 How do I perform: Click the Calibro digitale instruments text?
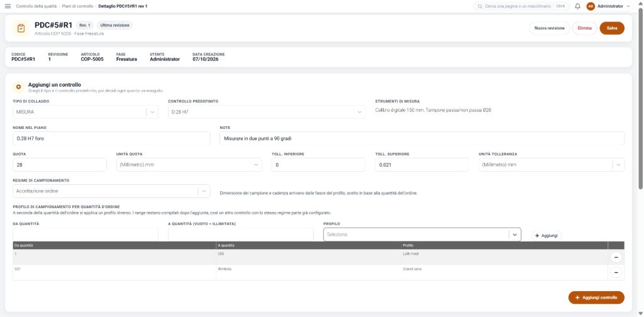pyautogui.click(x=433, y=109)
